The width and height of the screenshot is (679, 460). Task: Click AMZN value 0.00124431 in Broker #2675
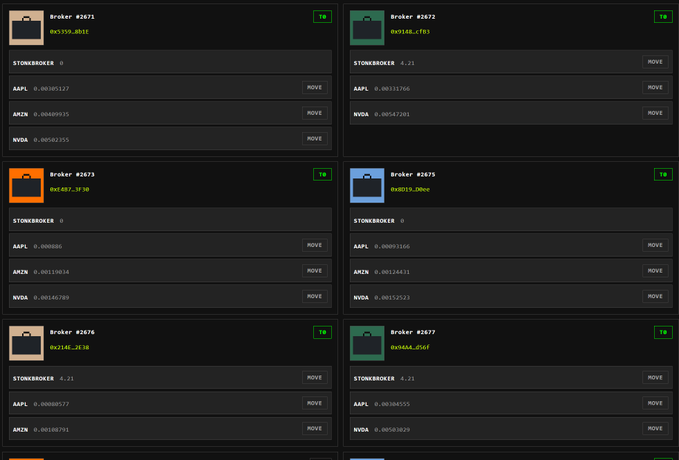tap(392, 272)
